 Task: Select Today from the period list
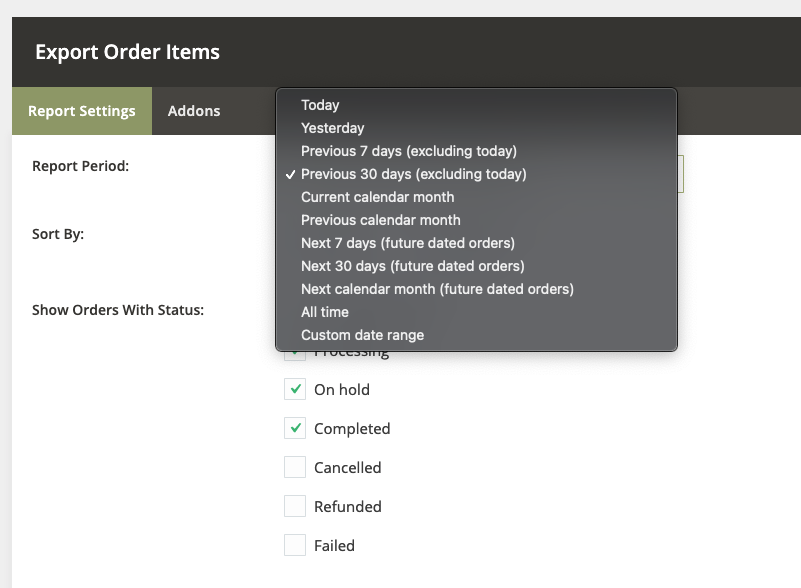pos(320,105)
